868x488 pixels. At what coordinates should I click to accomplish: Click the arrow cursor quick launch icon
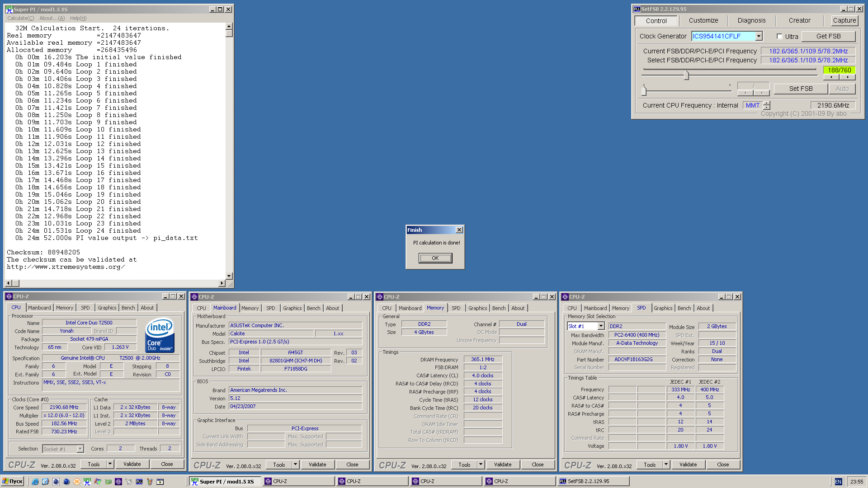pos(129,482)
